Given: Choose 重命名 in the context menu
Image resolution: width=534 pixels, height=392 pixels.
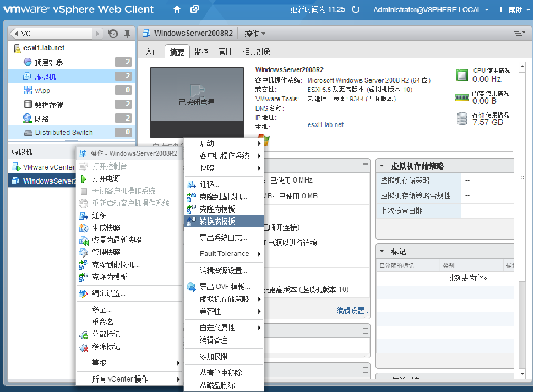Looking at the screenshot, I should tap(129, 322).
